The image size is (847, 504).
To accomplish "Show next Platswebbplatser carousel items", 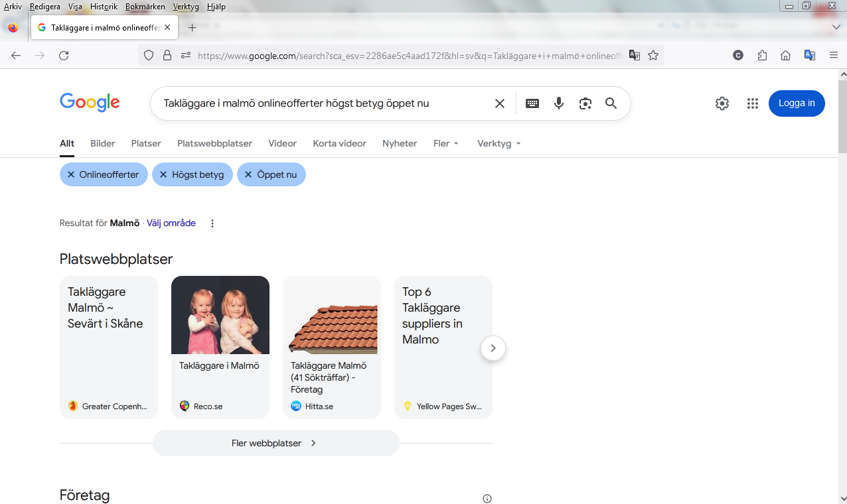I will tap(493, 348).
